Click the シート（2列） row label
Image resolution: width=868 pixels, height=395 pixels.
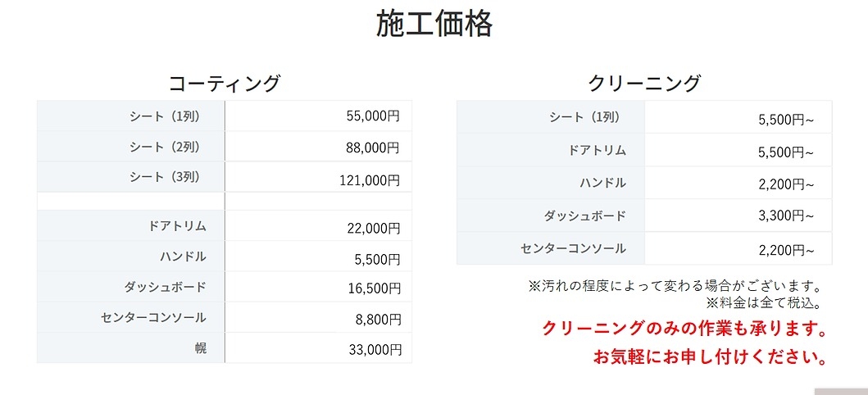pyautogui.click(x=165, y=148)
